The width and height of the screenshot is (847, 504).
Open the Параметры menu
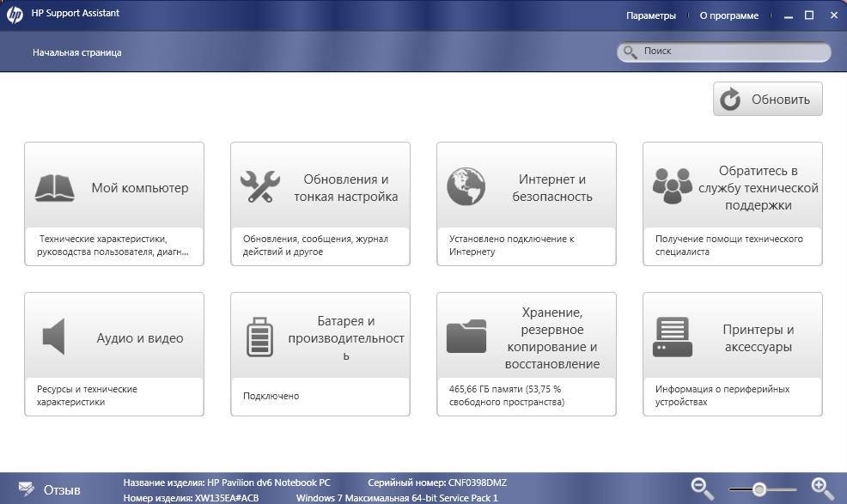point(650,15)
